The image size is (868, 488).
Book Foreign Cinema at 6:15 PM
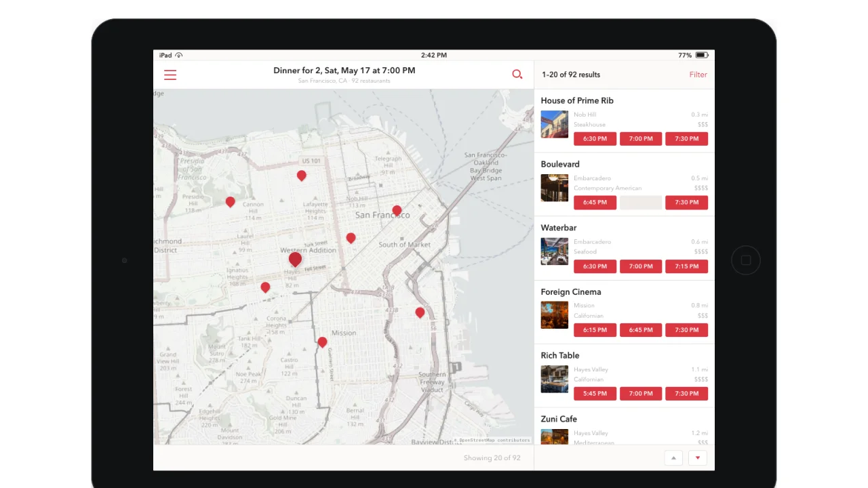click(x=595, y=330)
